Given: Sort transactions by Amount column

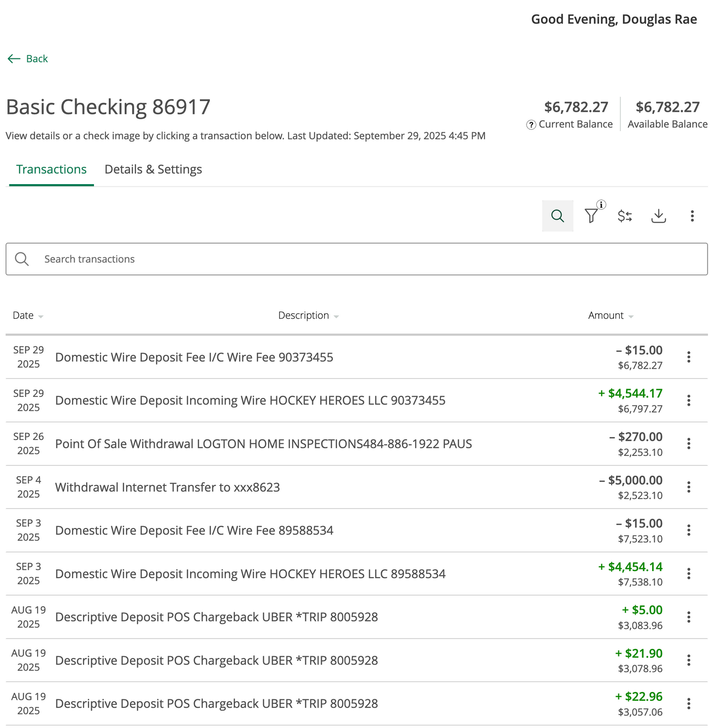Looking at the screenshot, I should 610,316.
